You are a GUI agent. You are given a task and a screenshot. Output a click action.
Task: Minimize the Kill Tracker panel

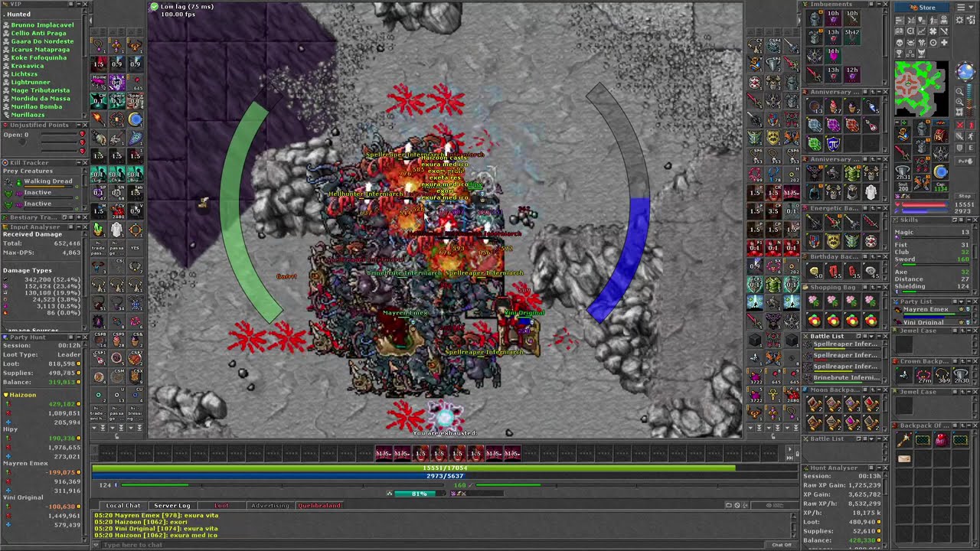point(79,162)
